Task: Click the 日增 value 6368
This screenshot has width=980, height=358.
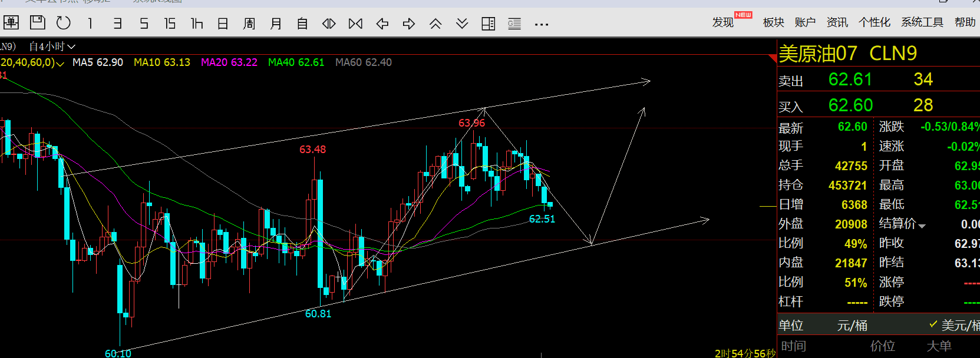Action: click(854, 205)
